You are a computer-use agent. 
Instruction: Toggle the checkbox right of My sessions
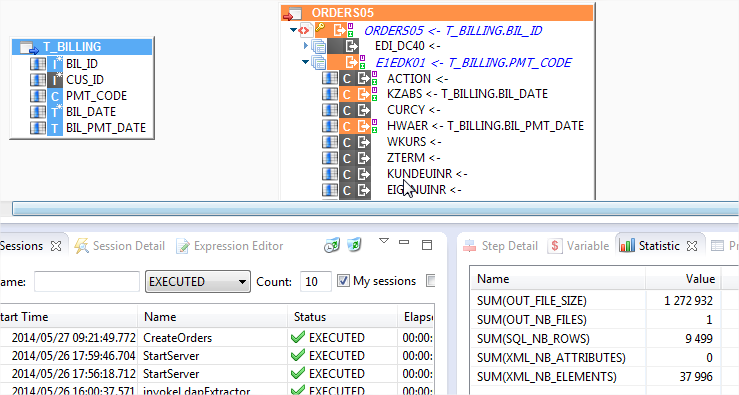pos(430,281)
